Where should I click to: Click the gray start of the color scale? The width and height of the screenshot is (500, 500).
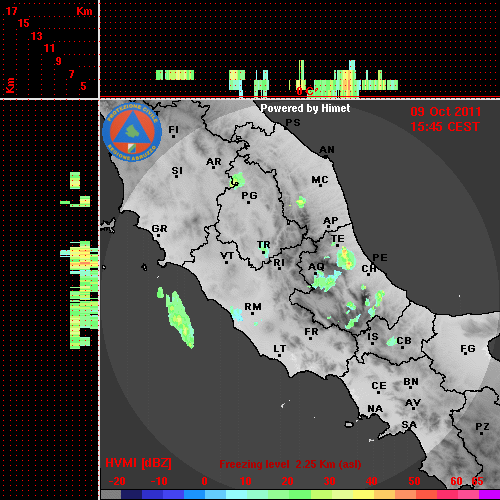click(x=111, y=495)
